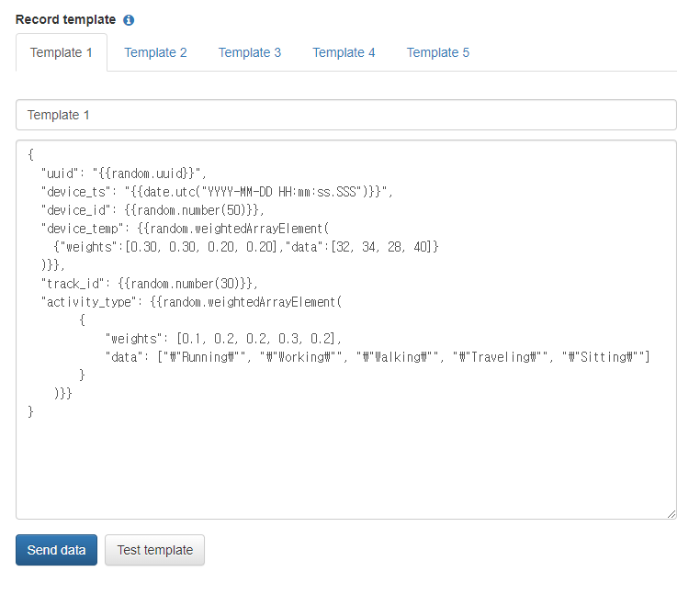Viewport: 700px width, 594px height.
Task: Click the "device_id" random.number(50) line
Action: click(152, 210)
